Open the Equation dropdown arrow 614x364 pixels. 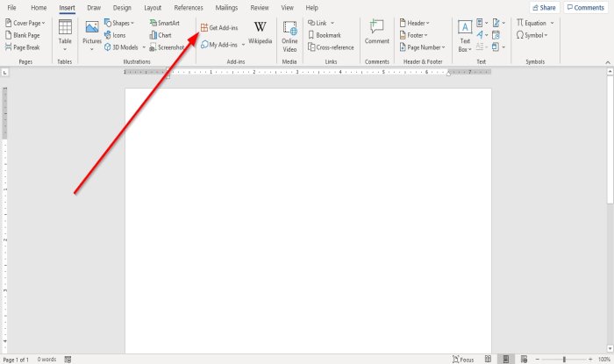552,23
